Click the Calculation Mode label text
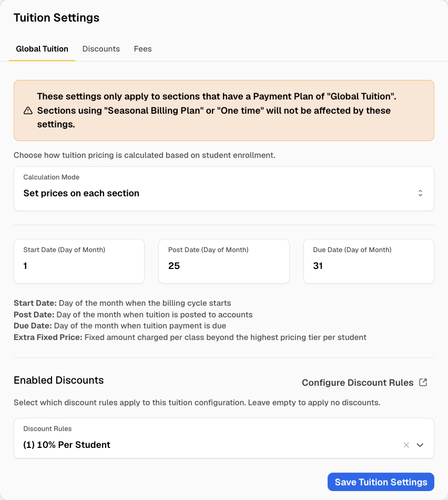This screenshot has width=448, height=500. [52, 177]
